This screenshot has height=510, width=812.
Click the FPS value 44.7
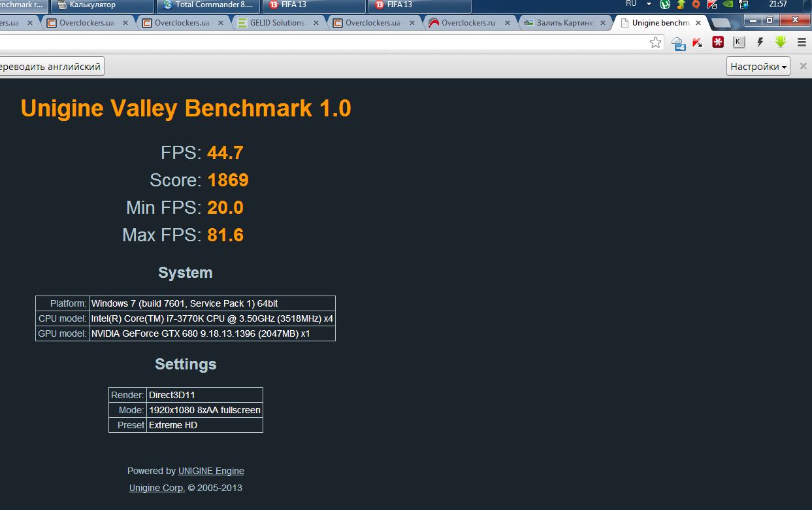click(225, 153)
